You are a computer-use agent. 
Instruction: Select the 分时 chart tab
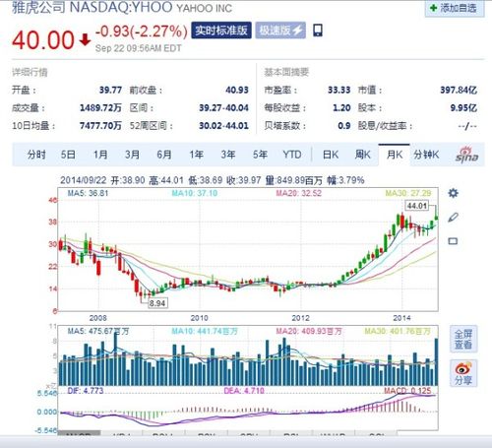(x=36, y=155)
